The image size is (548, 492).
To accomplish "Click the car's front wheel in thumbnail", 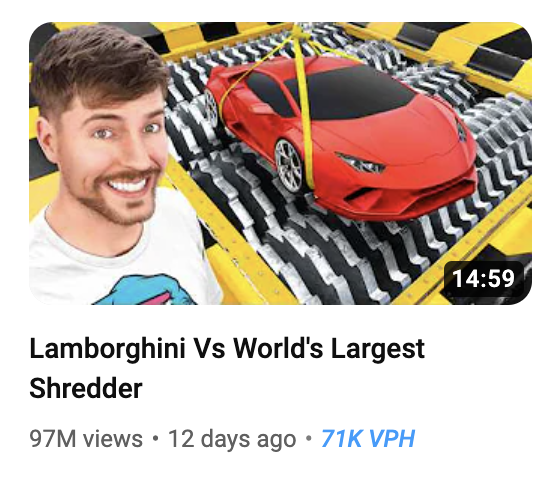I will click(288, 164).
